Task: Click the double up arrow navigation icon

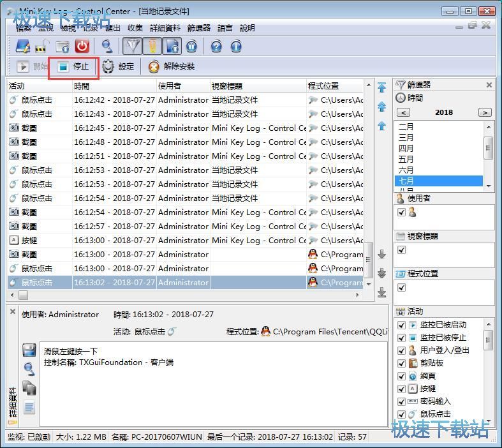Action: pyautogui.click(x=381, y=107)
